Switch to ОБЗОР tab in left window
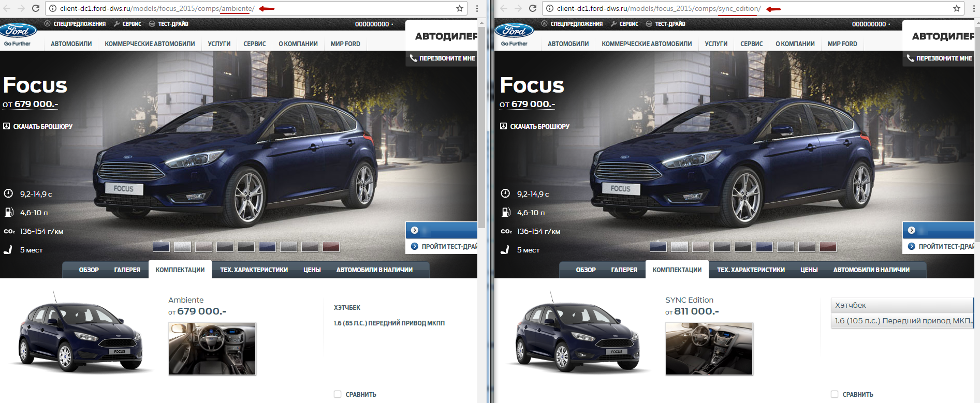 point(89,270)
